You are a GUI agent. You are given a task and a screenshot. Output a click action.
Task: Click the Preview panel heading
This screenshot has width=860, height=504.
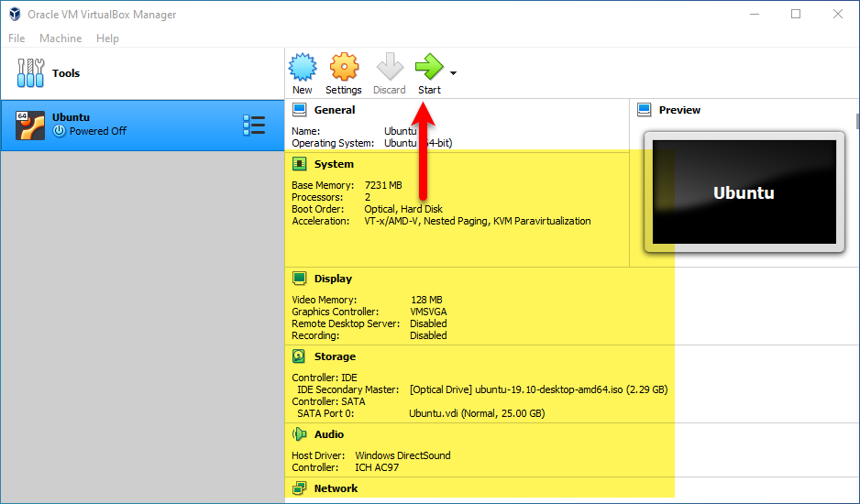click(x=679, y=110)
